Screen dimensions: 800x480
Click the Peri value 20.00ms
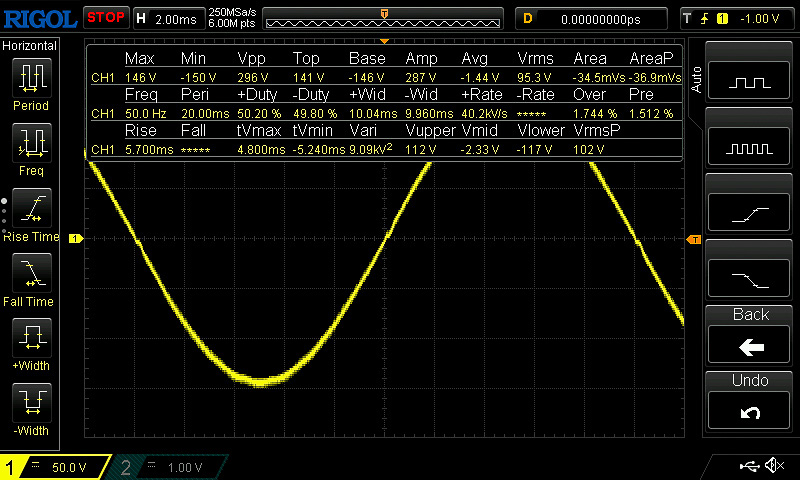(x=205, y=114)
